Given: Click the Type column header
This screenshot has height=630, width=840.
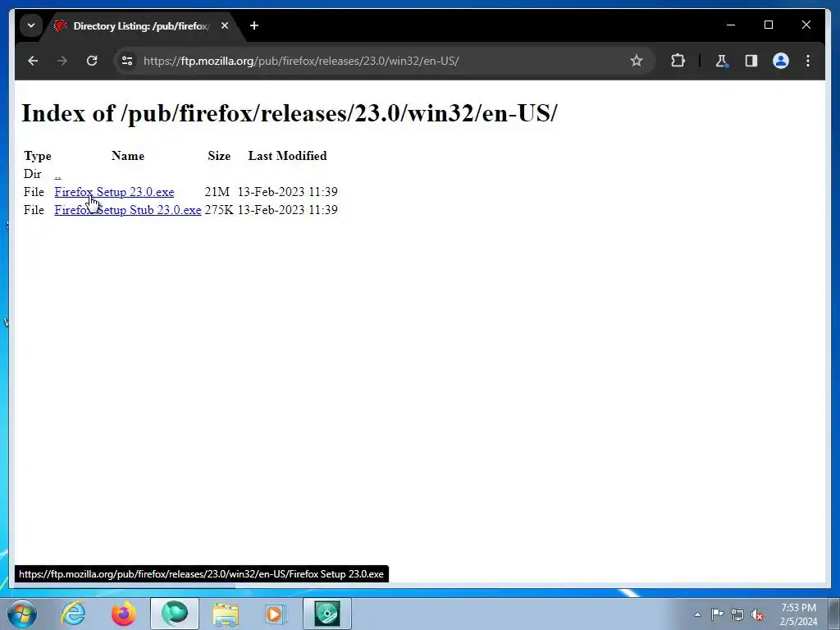Looking at the screenshot, I should 38,156.
